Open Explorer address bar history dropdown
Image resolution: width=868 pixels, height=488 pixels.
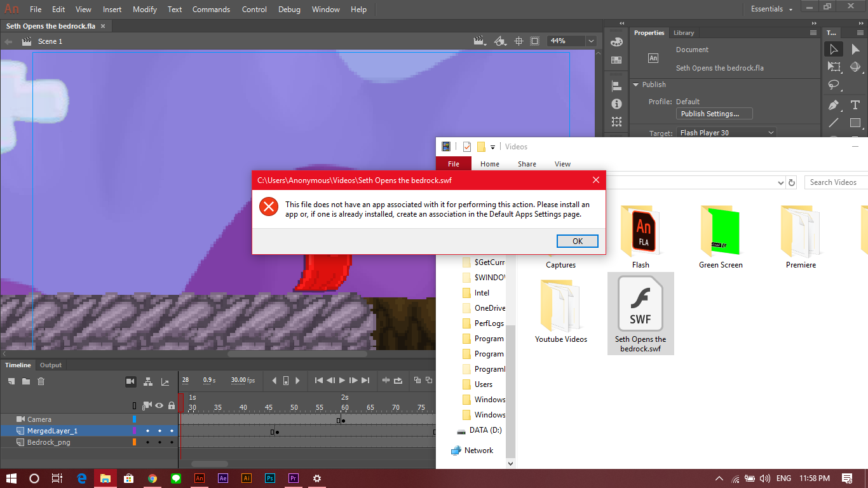pos(781,182)
